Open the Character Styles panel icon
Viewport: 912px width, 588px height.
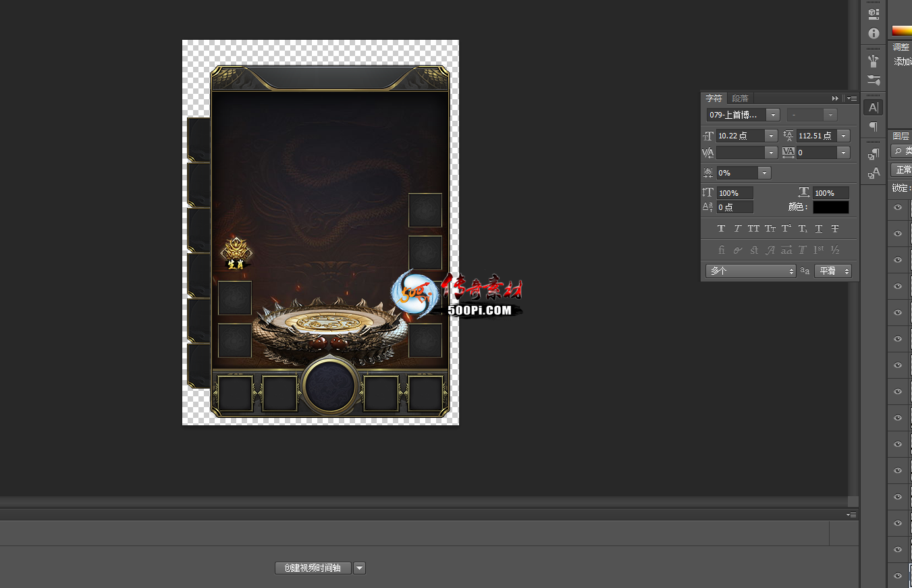click(x=874, y=173)
